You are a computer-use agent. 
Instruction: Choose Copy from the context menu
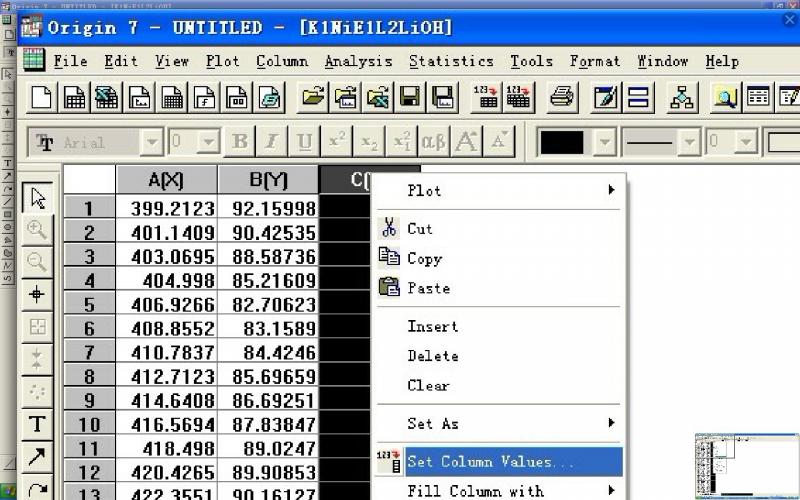coord(499,258)
